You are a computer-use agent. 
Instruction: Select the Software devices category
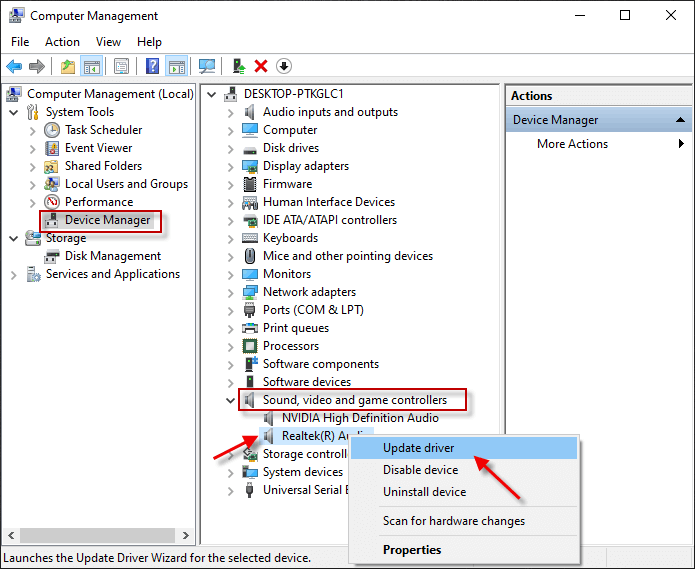(307, 382)
